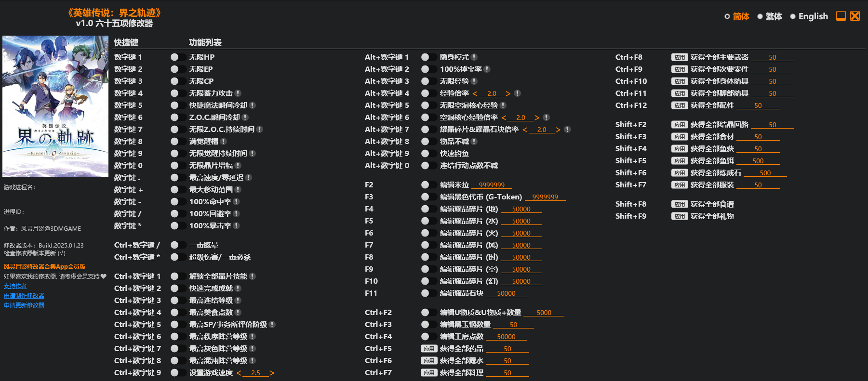The width and height of the screenshot is (868, 381).
Task: Apply 获得全部礼物 with its 应用 button
Action: pos(680,216)
